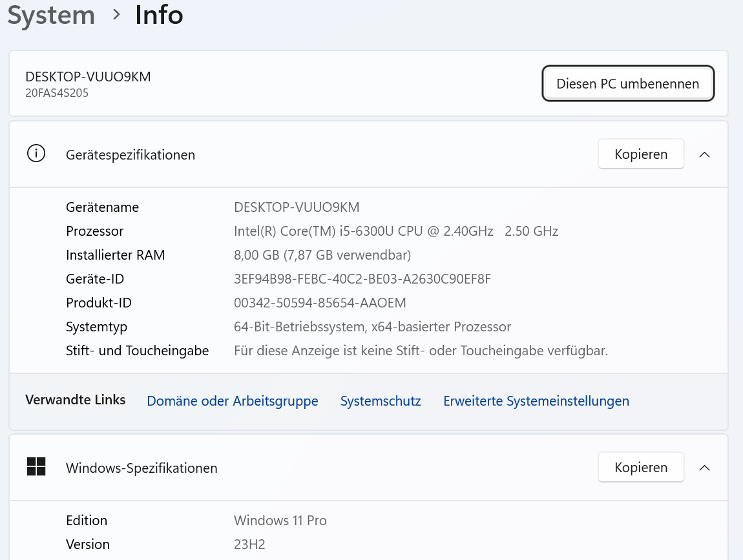Click the Geräte-ID label

(x=95, y=278)
